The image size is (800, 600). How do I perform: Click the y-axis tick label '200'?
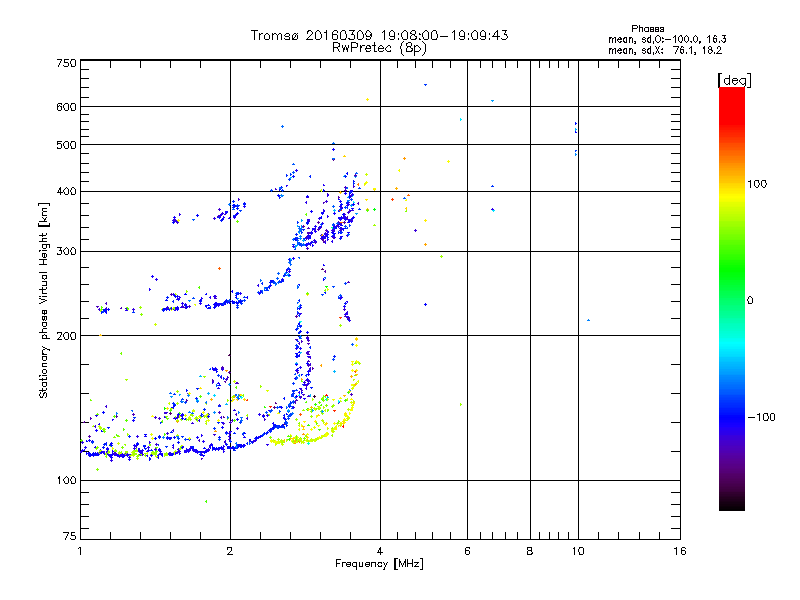(x=66, y=336)
